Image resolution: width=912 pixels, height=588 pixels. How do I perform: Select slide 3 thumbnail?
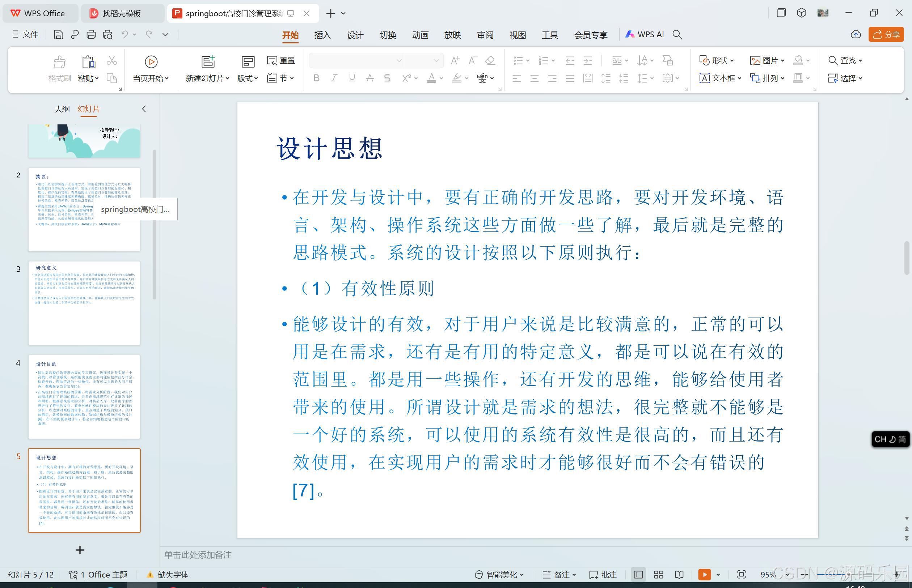84,303
